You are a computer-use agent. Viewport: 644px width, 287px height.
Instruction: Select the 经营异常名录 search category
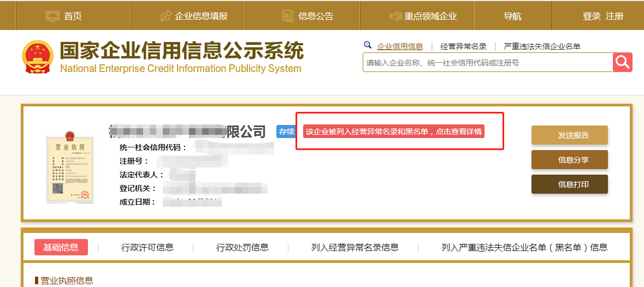click(x=463, y=46)
